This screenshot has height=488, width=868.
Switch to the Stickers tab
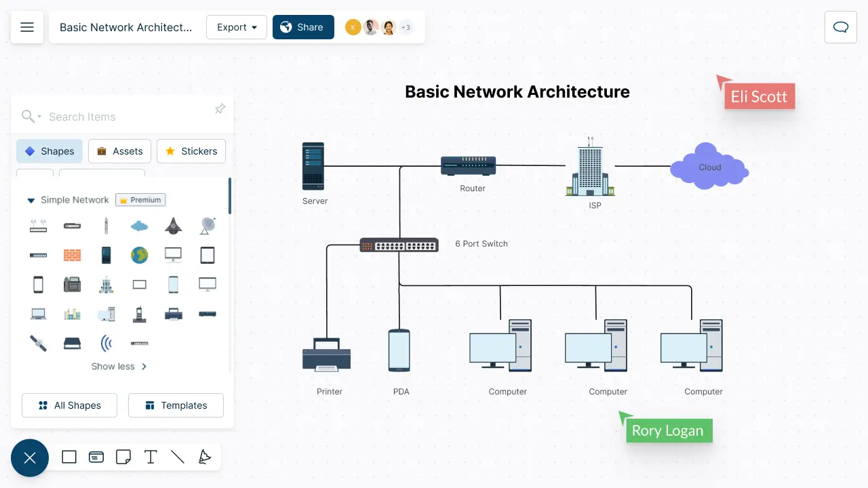pos(191,151)
